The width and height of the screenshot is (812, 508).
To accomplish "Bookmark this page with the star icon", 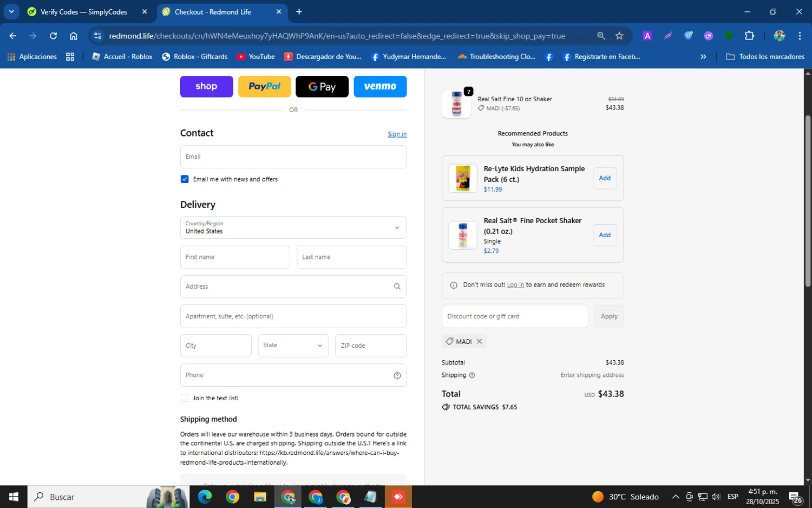I will (619, 36).
